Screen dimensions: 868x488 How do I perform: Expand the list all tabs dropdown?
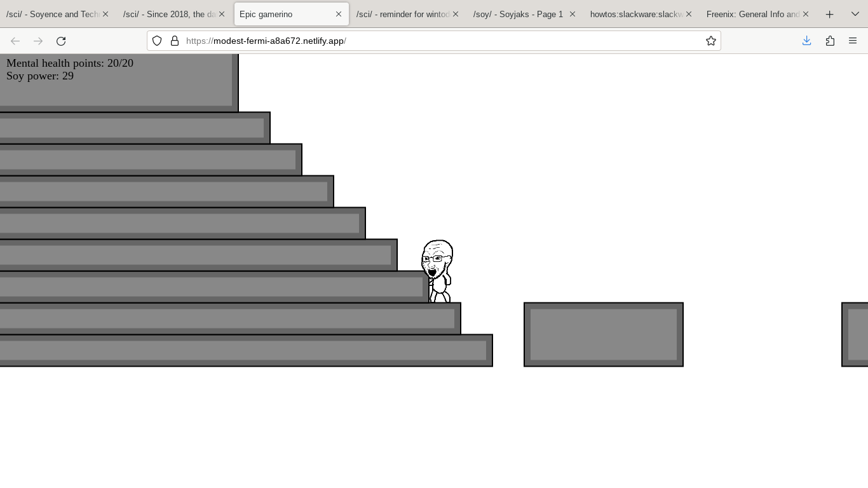[855, 14]
